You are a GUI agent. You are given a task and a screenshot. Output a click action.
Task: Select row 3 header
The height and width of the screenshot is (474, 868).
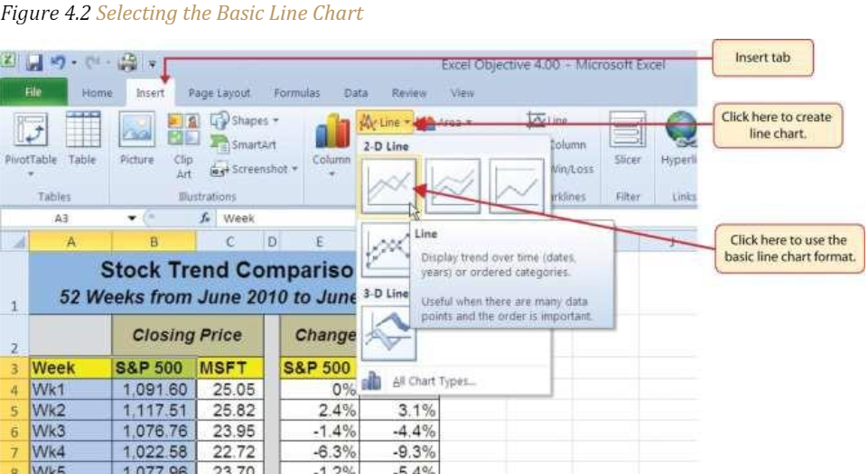point(14,368)
